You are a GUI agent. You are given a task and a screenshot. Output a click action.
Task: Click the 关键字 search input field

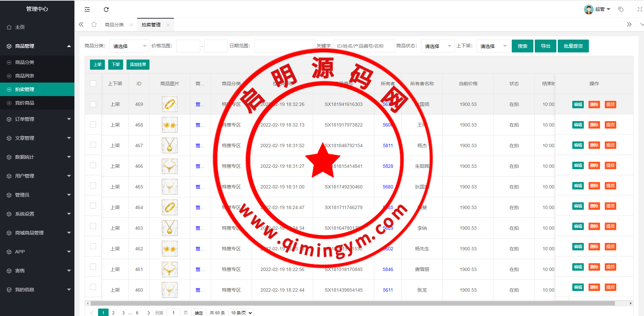(x=364, y=46)
